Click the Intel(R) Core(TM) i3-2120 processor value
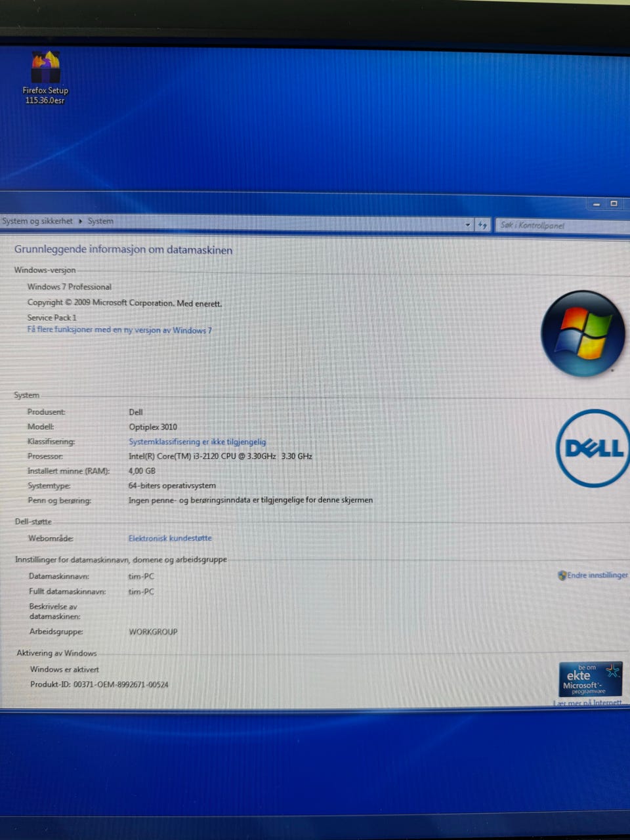Image resolution: width=630 pixels, height=840 pixels. pyautogui.click(x=220, y=456)
